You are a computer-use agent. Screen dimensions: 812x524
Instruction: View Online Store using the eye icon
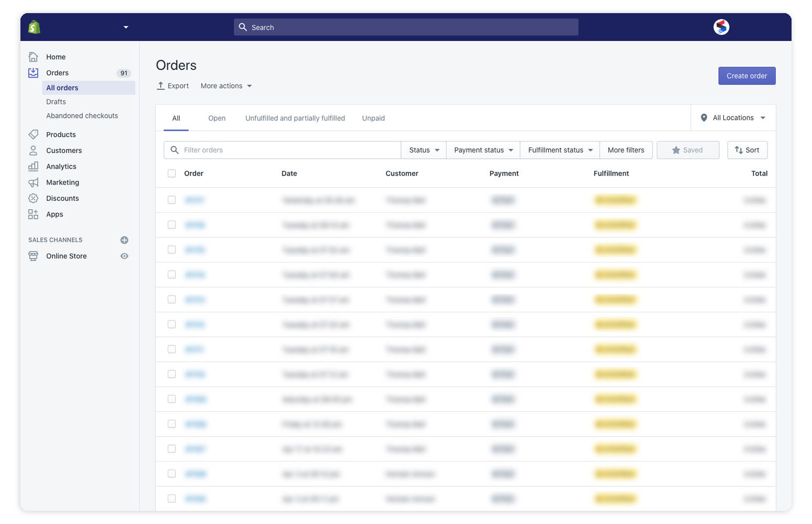tap(124, 256)
